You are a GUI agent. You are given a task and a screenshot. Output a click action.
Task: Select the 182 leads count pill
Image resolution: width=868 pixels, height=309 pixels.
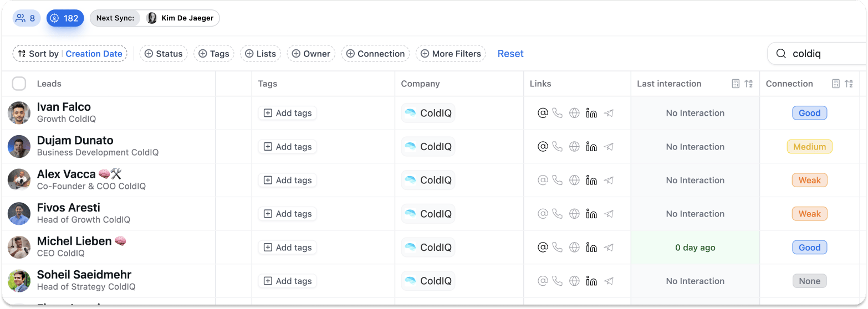point(65,18)
